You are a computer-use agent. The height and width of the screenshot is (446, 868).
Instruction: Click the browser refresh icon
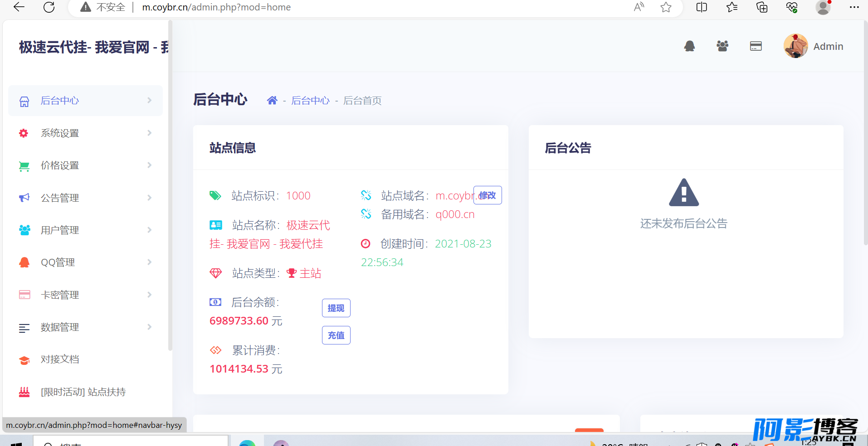coord(49,7)
